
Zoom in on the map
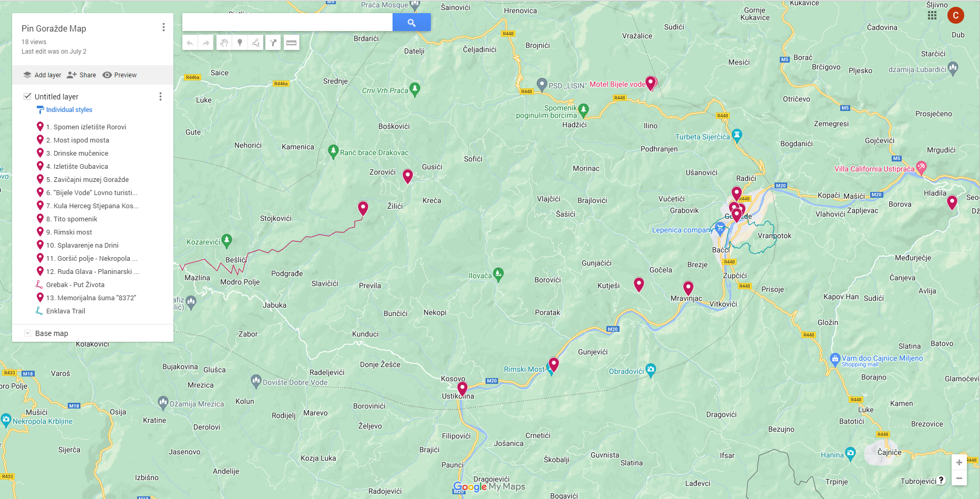click(959, 463)
